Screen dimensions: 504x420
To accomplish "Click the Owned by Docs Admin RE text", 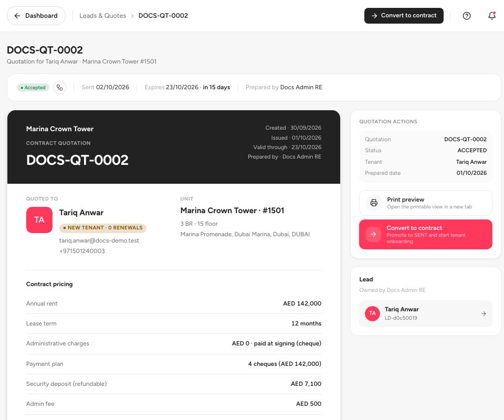I will [392, 290].
